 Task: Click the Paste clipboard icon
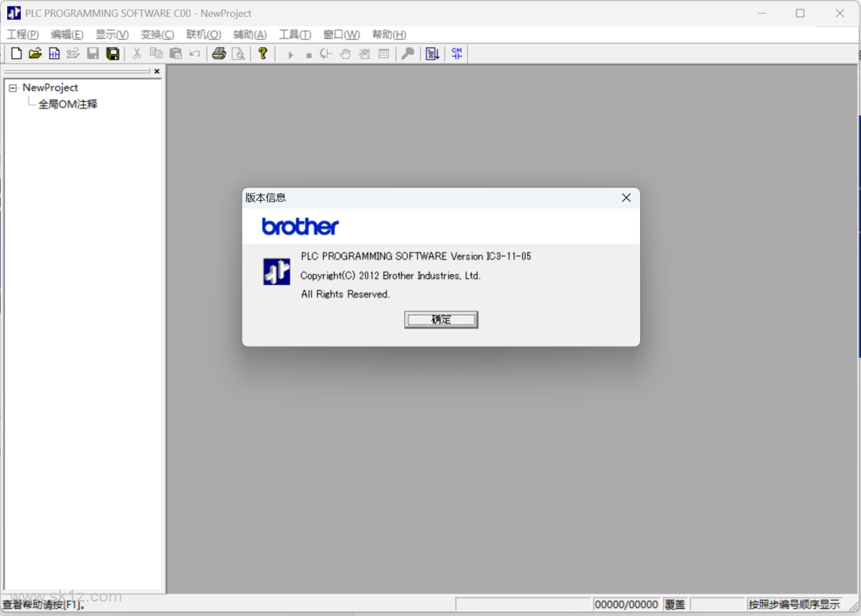(175, 54)
